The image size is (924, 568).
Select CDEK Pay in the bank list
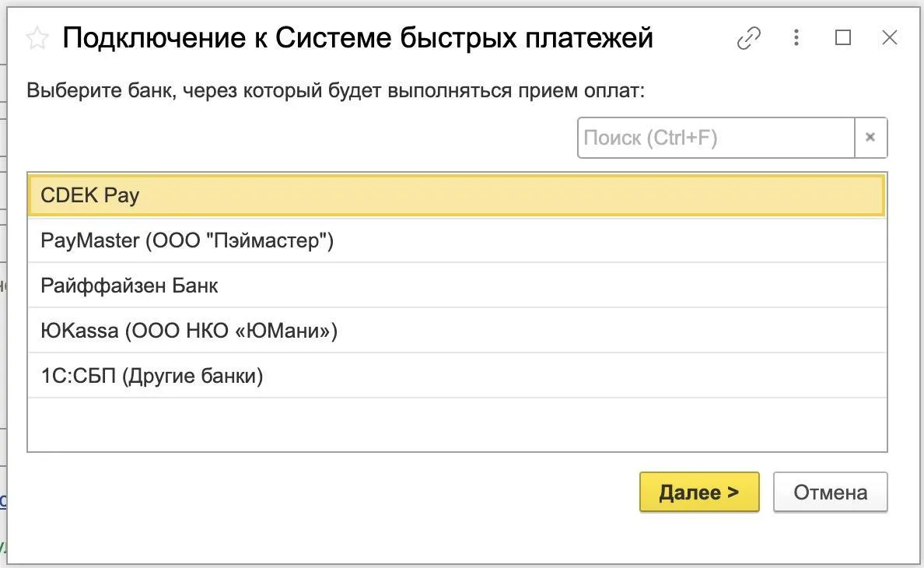pyautogui.click(x=457, y=195)
